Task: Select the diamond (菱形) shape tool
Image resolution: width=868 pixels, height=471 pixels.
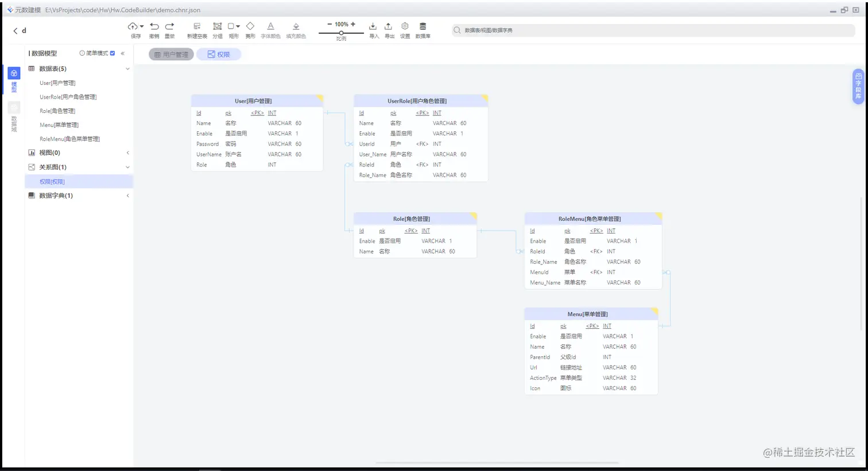Action: tap(250, 26)
